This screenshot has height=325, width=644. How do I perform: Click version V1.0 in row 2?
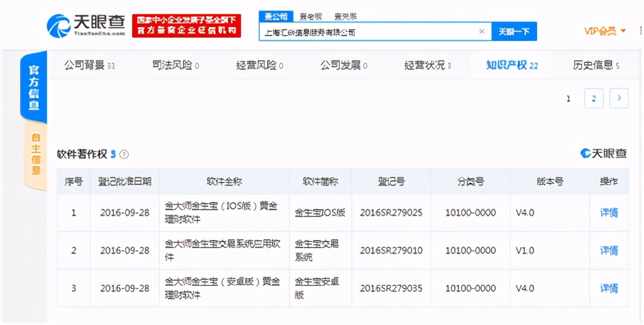[x=525, y=250]
